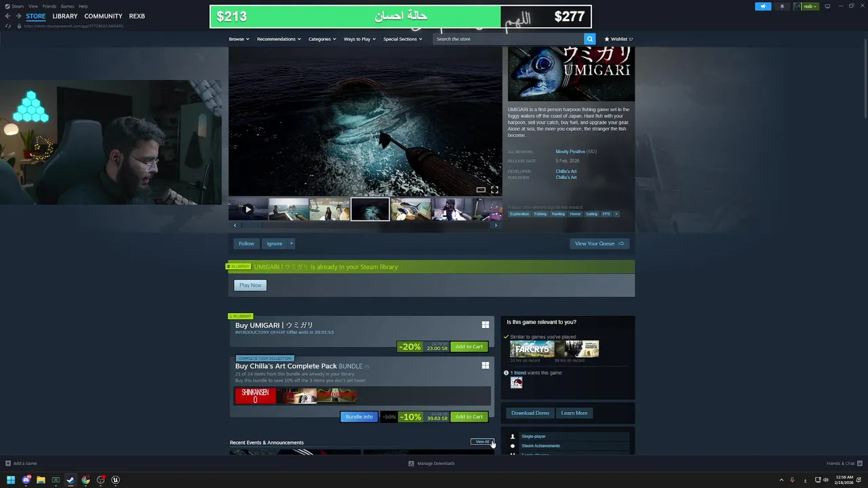Expand the Recommendations dropdown

click(x=279, y=39)
